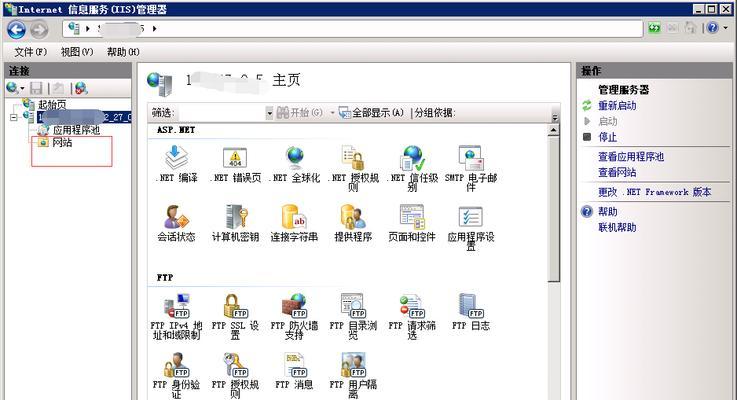737x400 pixels.
Task: Click the vertical scrollbar thumb in feature list
Action: pos(554,209)
